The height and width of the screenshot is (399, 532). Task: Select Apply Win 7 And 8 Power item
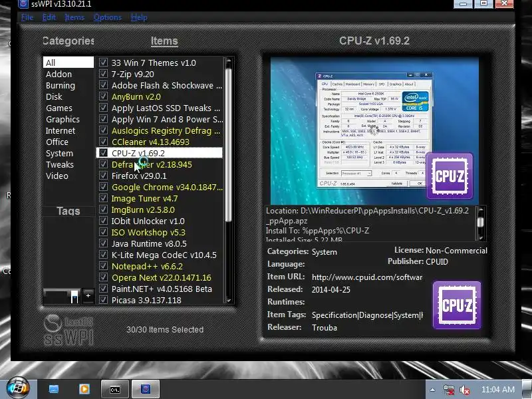[167, 120]
